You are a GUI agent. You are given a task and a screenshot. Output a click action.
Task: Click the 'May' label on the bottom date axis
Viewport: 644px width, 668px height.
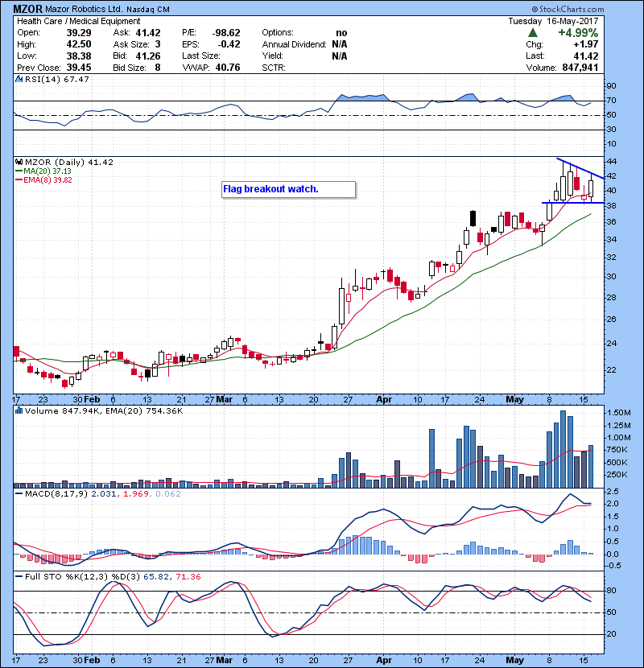coord(514,660)
